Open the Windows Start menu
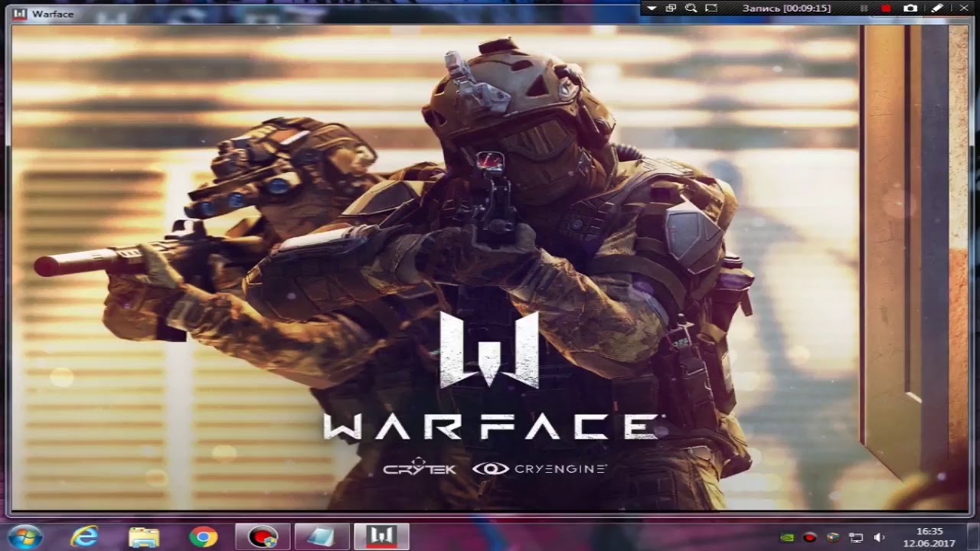Image resolution: width=980 pixels, height=551 pixels. point(27,536)
